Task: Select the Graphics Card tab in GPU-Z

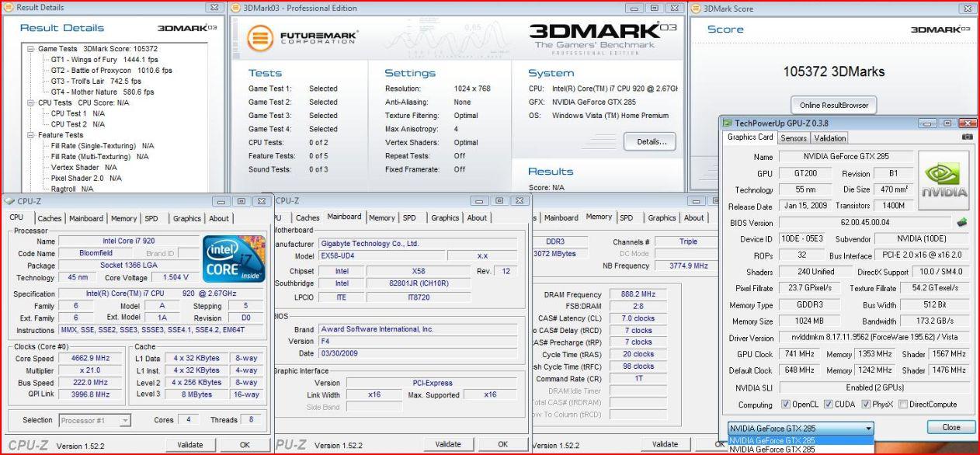Action: click(750, 137)
